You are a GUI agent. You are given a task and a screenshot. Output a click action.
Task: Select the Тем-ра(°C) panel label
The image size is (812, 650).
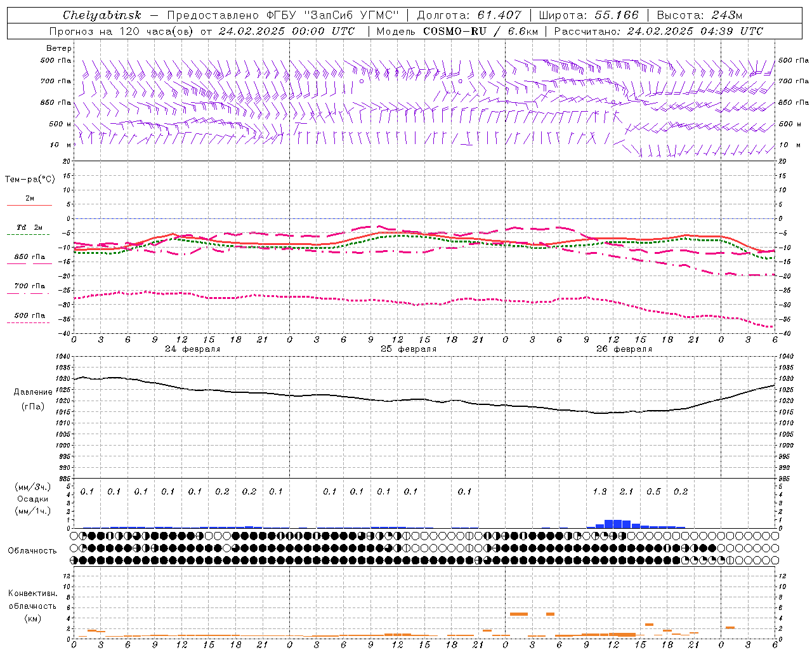(30, 180)
